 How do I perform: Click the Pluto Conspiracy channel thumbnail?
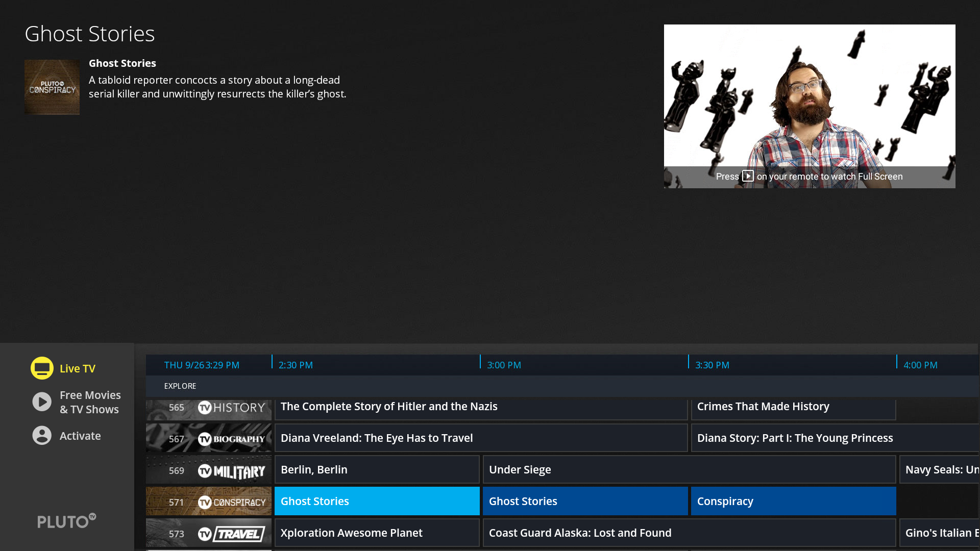pos(52,87)
